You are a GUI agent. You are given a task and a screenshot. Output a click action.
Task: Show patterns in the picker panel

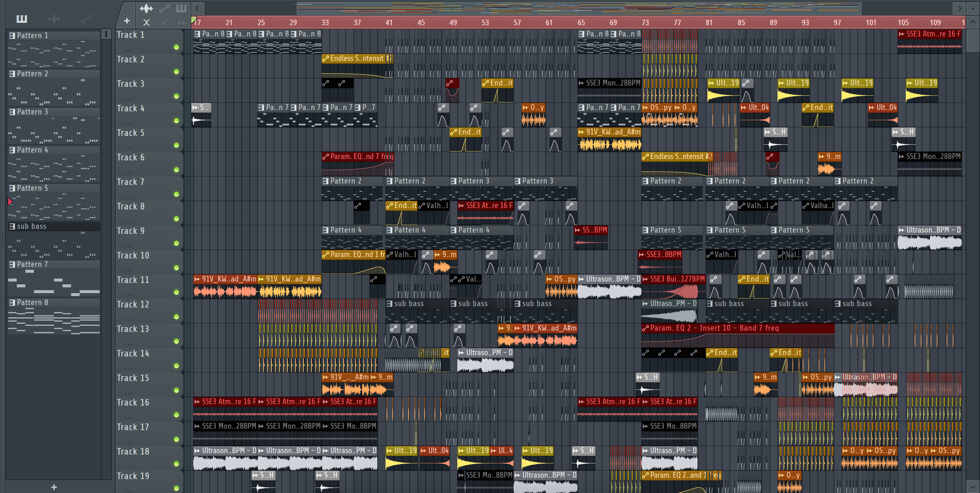click(22, 19)
